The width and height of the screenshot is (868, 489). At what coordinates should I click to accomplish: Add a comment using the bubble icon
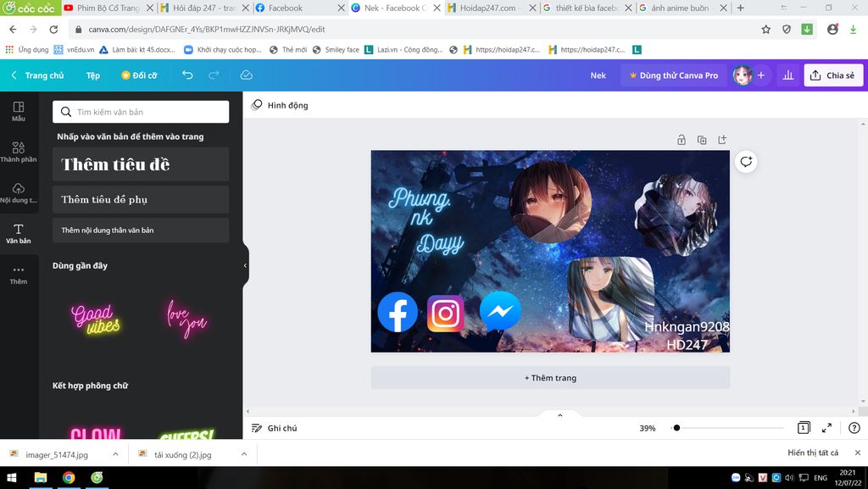click(746, 162)
